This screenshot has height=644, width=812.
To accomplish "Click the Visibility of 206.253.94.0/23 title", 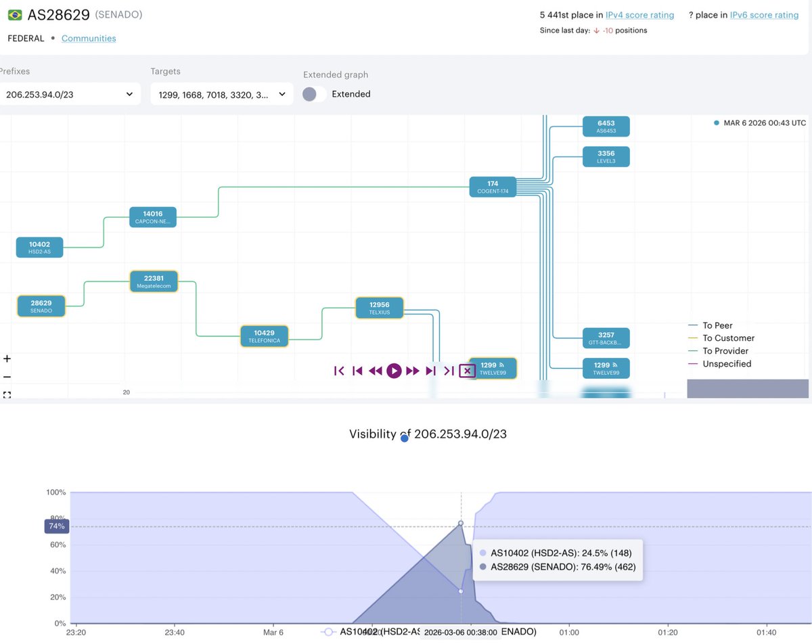I will click(x=428, y=434).
